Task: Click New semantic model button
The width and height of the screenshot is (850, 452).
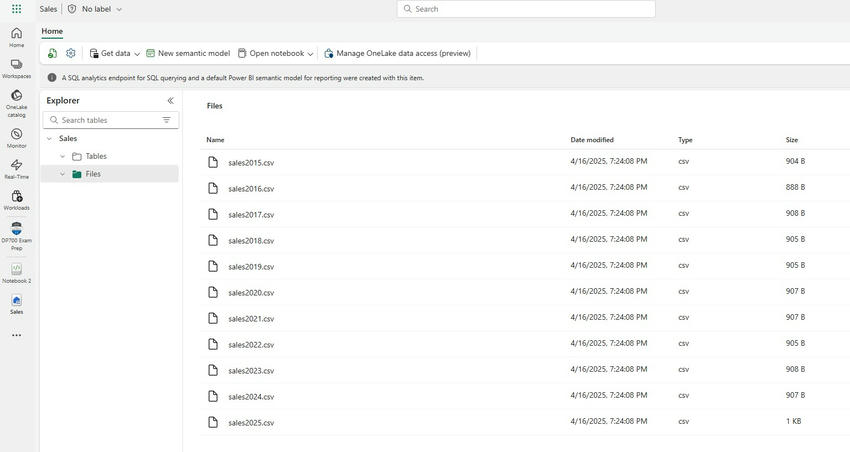Action: point(188,53)
